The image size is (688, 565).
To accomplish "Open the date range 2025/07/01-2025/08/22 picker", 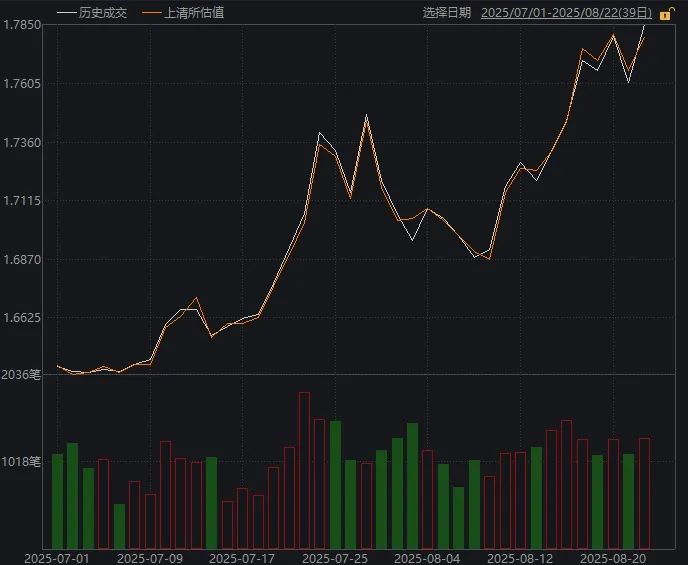I will click(566, 13).
